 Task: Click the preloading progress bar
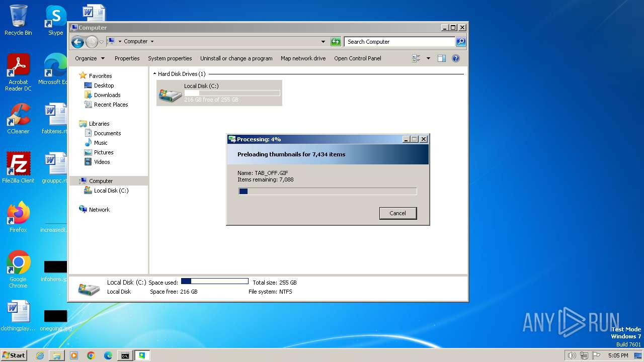coord(328,191)
